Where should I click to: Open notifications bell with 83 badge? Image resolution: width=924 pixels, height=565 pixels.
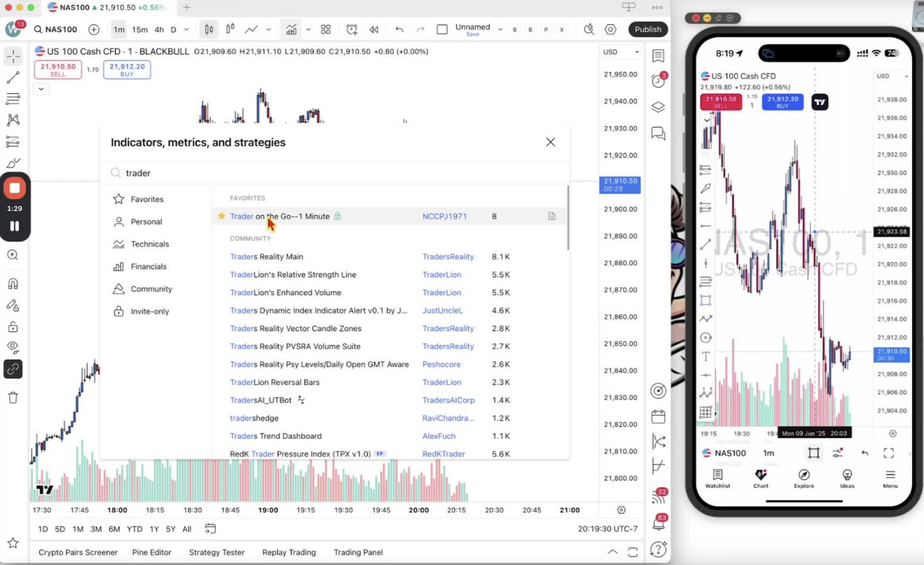coord(658,523)
